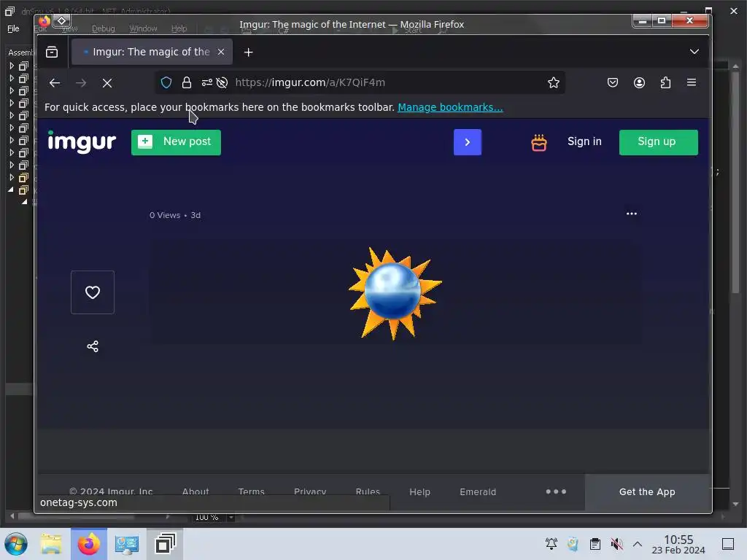Image resolution: width=747 pixels, height=560 pixels.
Task: Start a New post on Imgur
Action: pyautogui.click(x=176, y=142)
